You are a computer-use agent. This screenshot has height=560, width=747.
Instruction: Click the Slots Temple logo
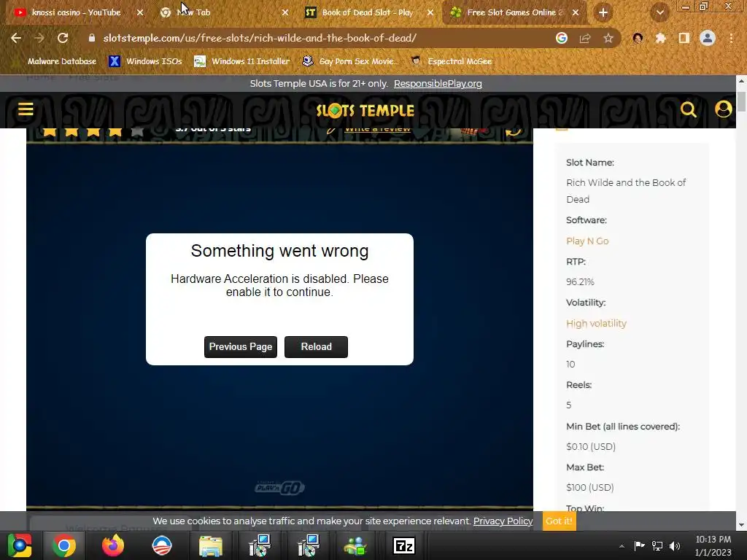click(x=365, y=111)
